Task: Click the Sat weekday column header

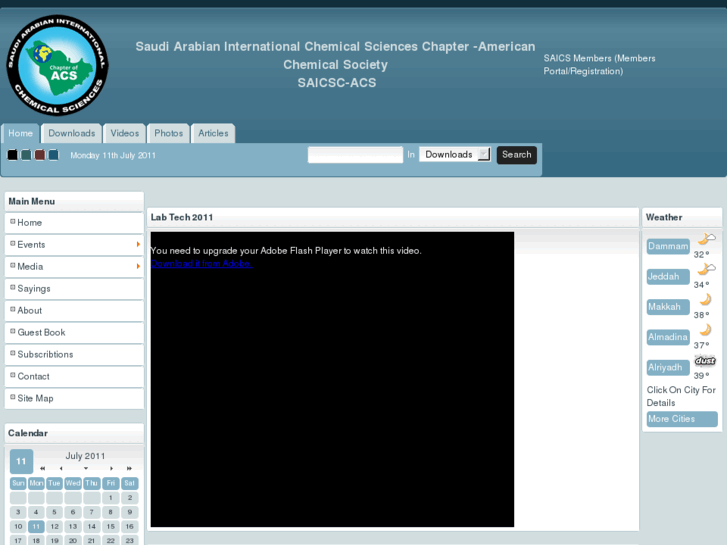Action: (x=130, y=483)
